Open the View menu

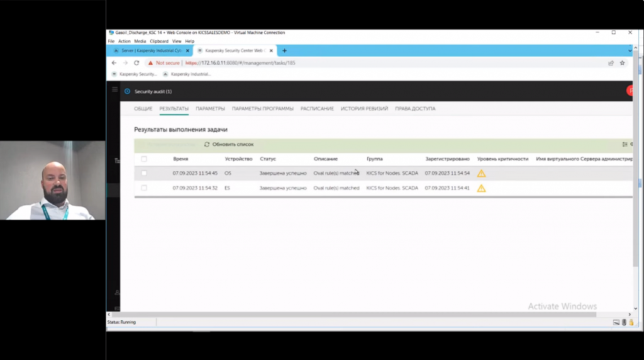[177, 41]
